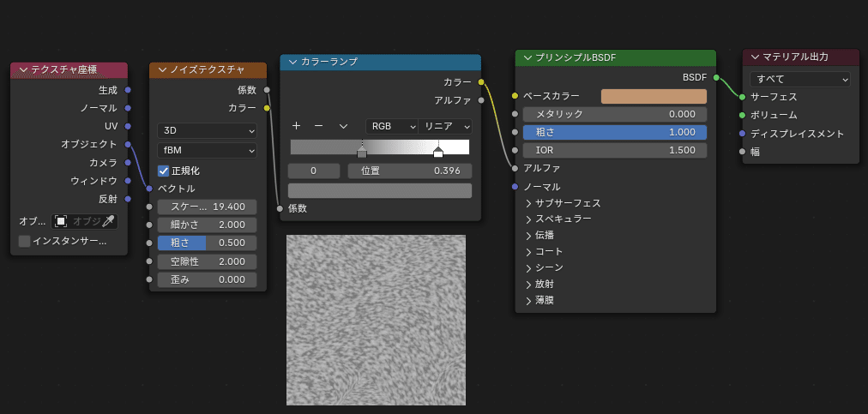Click the BSDF output socket
The width and height of the screenshot is (868, 414).
[x=716, y=77]
